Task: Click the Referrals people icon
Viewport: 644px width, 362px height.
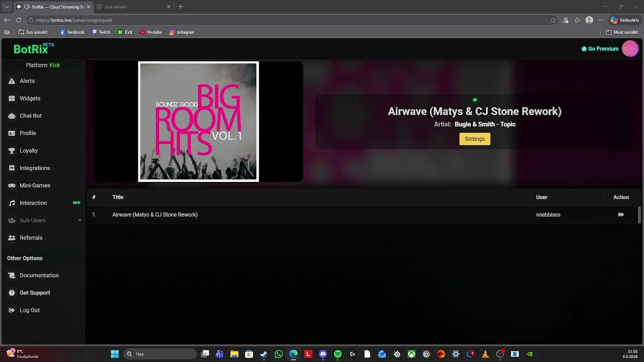Action: coord(12,238)
